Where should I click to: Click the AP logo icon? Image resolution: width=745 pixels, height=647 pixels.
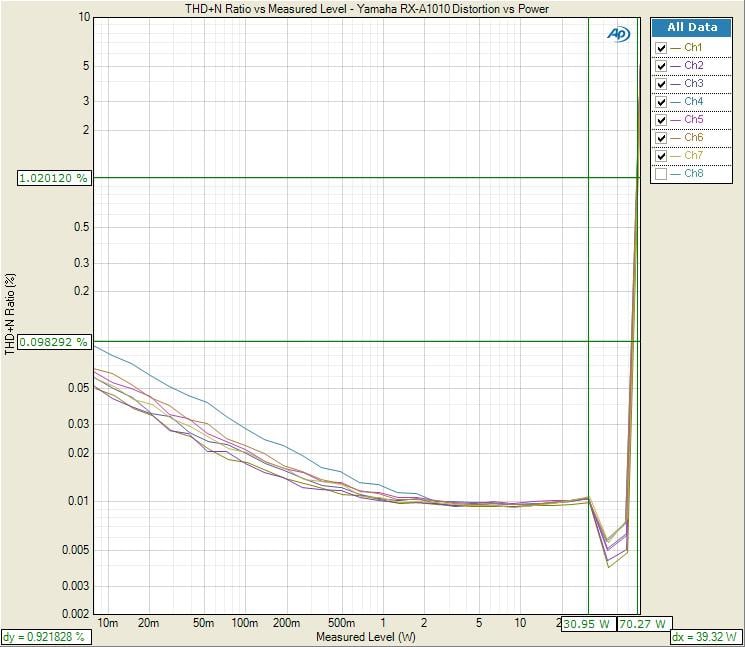pyautogui.click(x=618, y=34)
